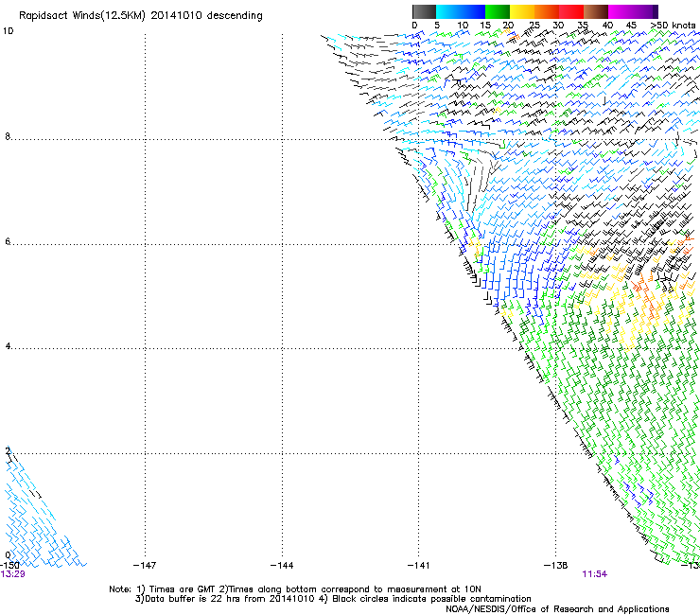Click the red 30-35 knots legend swatch
Screen dimensions: 700x615
(571, 12)
